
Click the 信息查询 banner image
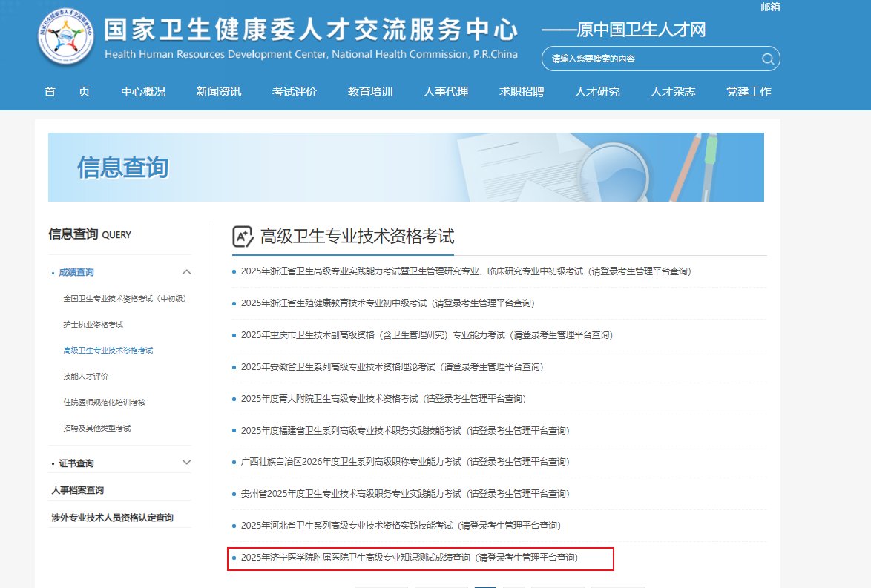406,167
